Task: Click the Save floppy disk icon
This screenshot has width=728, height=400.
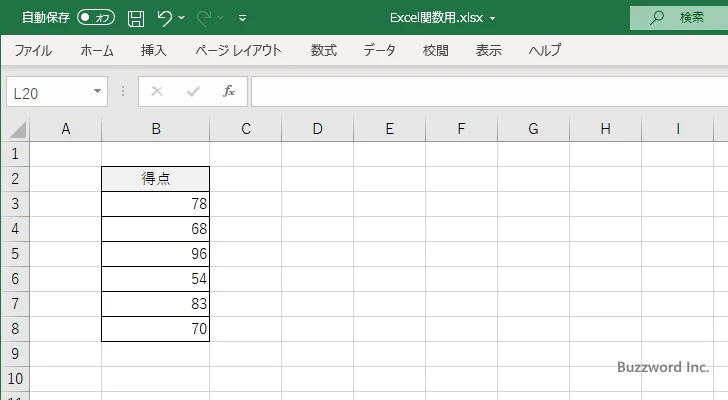Action: tap(136, 18)
